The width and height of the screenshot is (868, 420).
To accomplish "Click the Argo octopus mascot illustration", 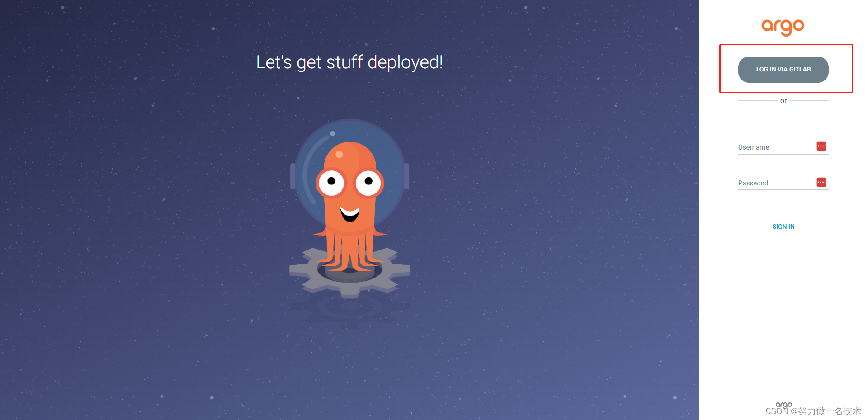I will coord(349,209).
